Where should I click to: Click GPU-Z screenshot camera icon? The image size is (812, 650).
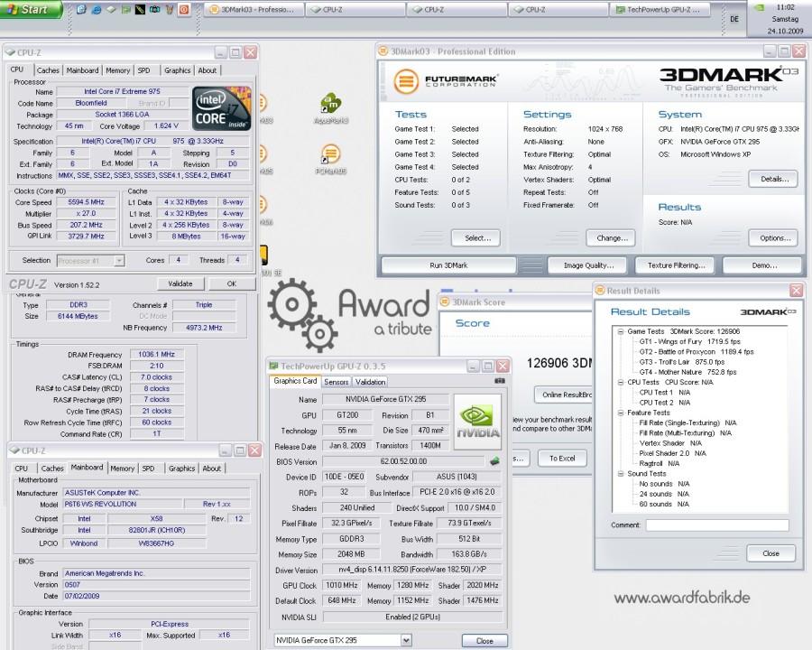499,381
